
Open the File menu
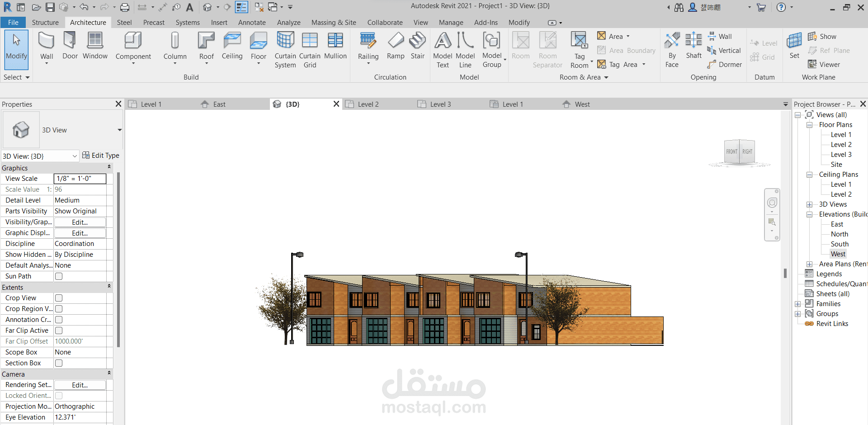click(13, 23)
